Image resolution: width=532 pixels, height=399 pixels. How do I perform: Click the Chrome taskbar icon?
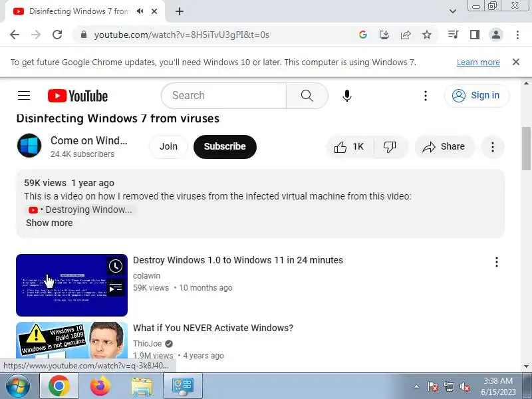(59, 386)
